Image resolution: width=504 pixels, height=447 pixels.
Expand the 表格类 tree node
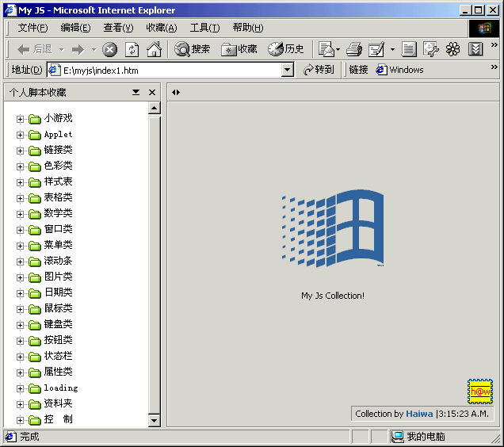(20, 198)
